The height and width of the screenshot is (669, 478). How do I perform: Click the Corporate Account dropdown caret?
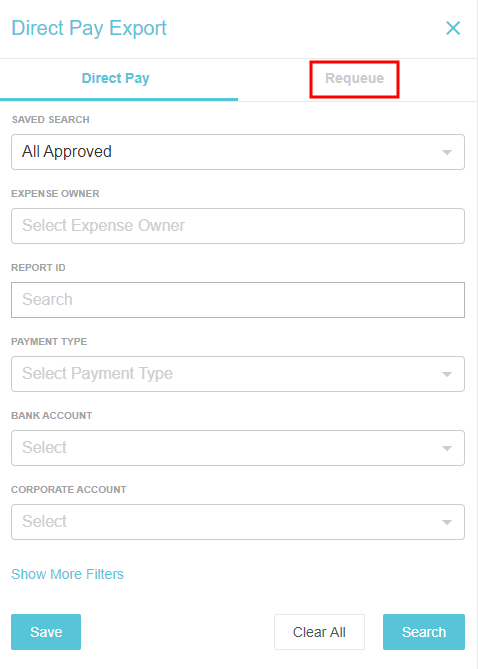(x=447, y=522)
